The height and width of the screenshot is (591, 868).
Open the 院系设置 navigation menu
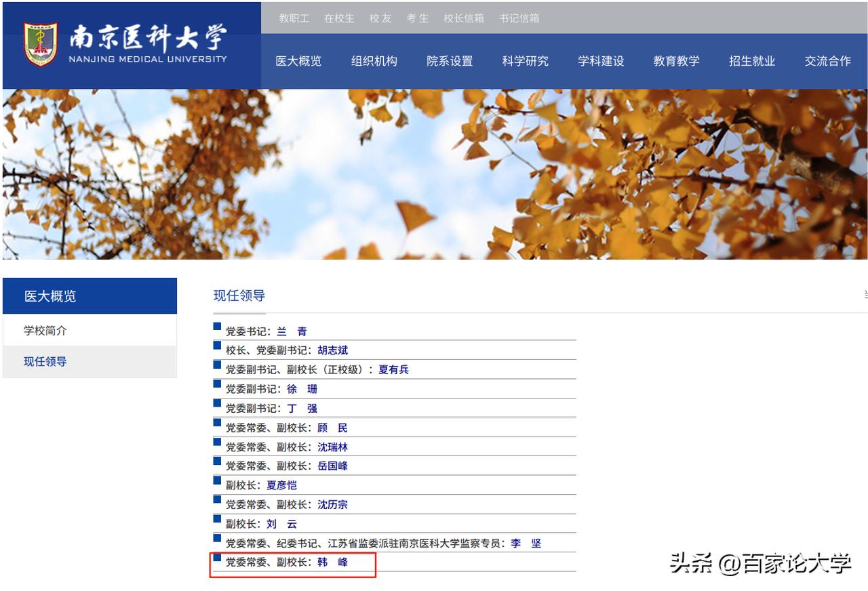[450, 60]
